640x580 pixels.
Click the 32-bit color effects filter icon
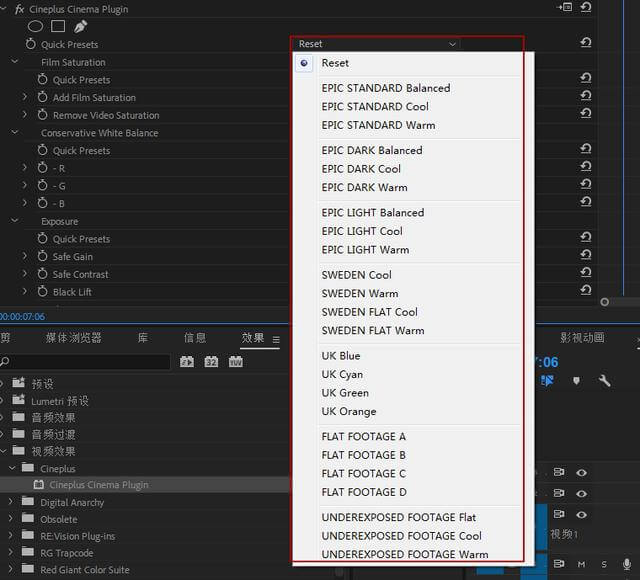click(211, 362)
